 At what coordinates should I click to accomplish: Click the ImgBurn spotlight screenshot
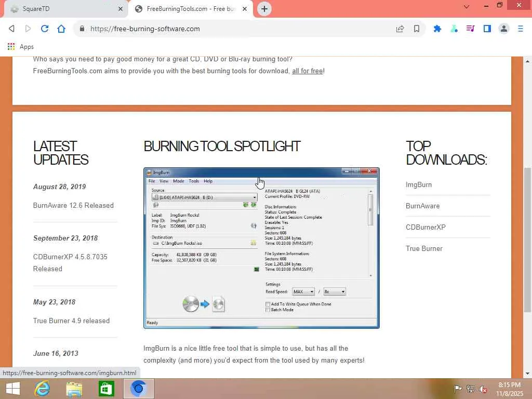click(x=261, y=248)
